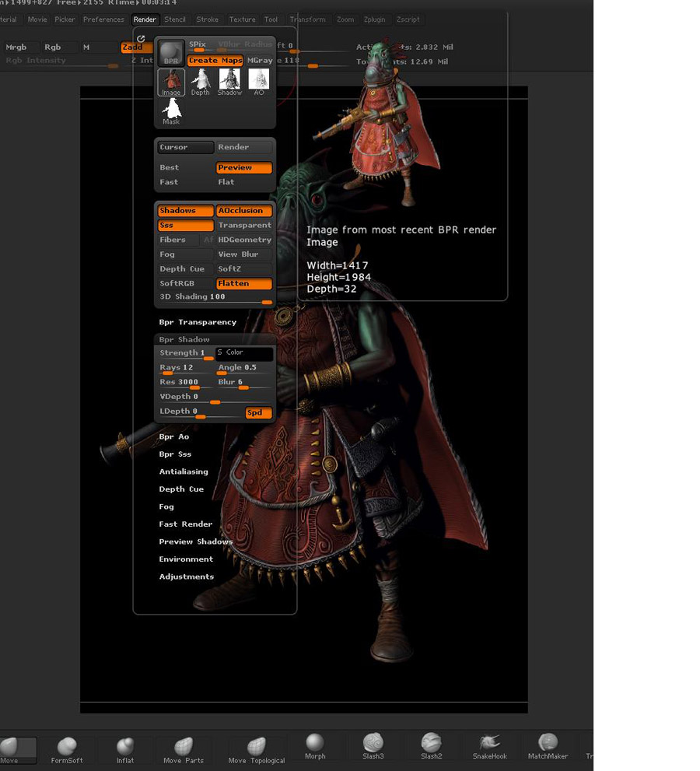Click the Create Maps button
Screen dimensions: 700x771
coord(215,61)
